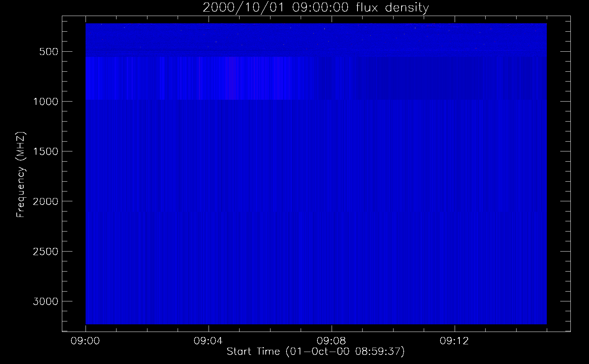Click the "Start Time (01-Oct-00 08:59:37)" axis label
This screenshot has height=364, width=589.
(x=316, y=351)
